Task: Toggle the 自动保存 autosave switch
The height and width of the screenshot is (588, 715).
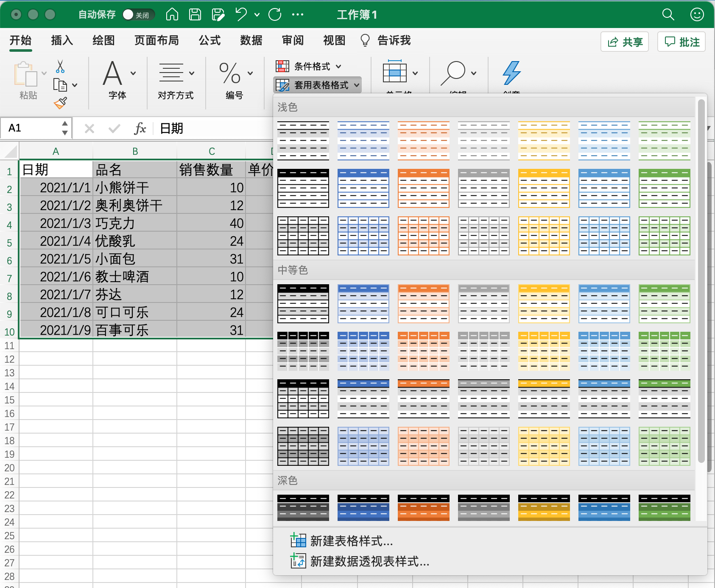Action: tap(138, 14)
